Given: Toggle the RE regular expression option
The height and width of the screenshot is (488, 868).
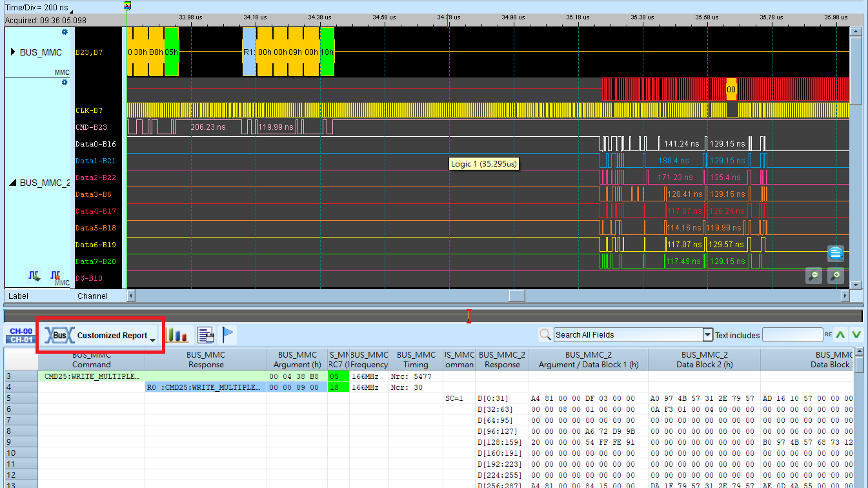Looking at the screenshot, I should (828, 335).
